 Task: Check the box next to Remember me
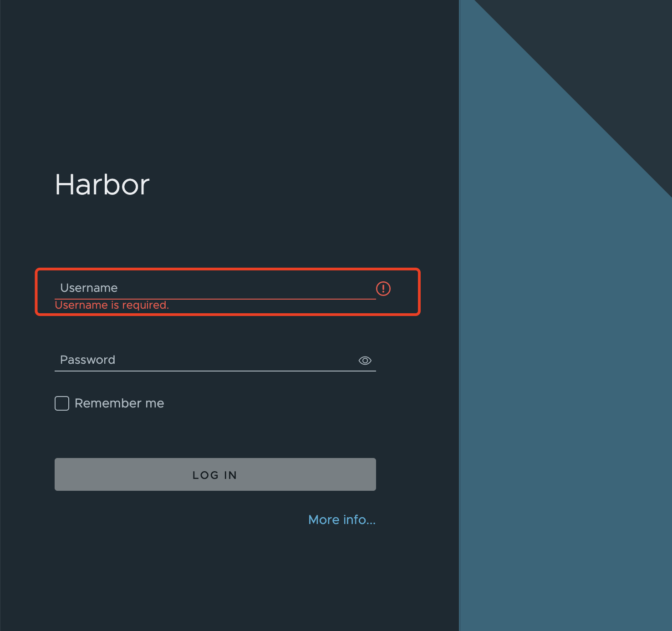pos(61,403)
